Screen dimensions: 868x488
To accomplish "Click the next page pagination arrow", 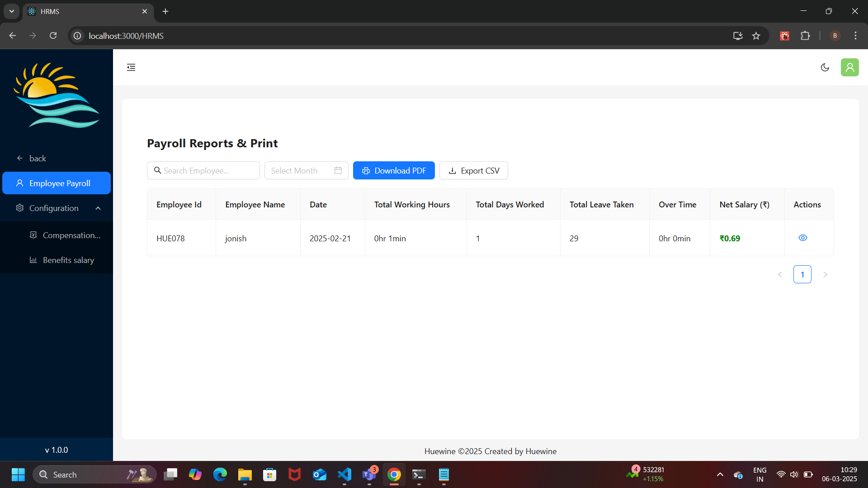I will [x=825, y=274].
